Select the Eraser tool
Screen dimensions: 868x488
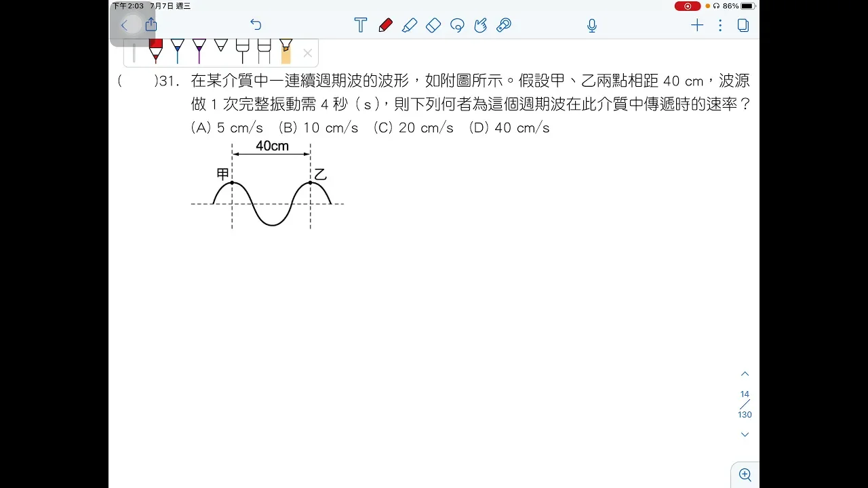(x=433, y=25)
